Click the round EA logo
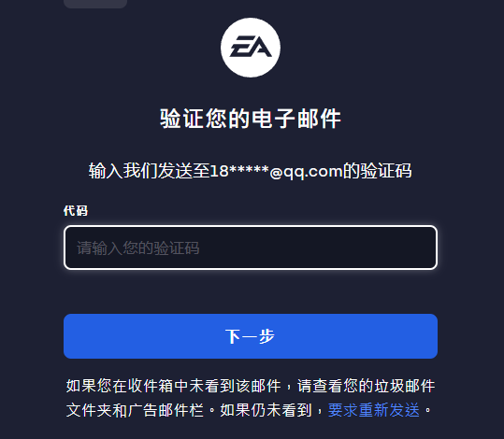 [251, 48]
